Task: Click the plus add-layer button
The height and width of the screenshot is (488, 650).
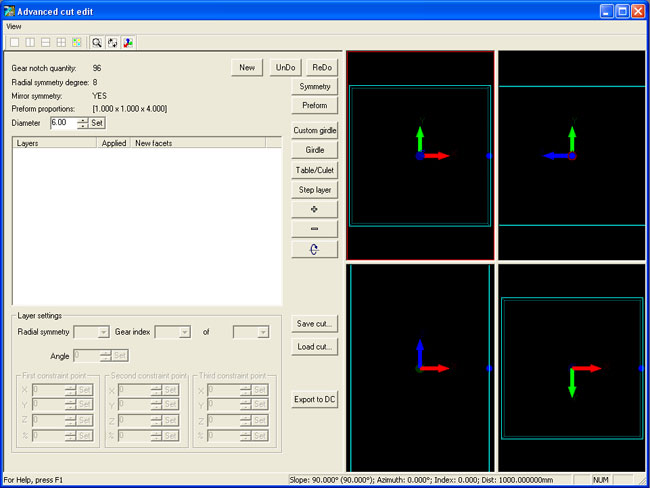Action: coord(314,209)
